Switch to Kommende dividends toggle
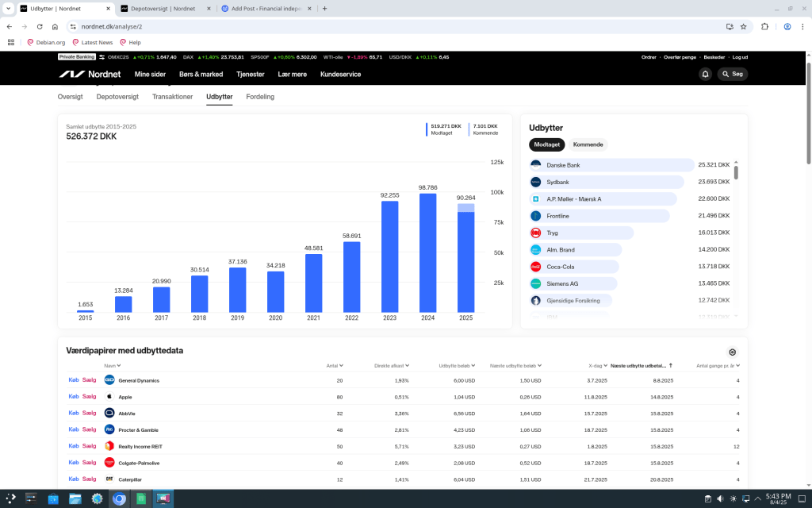Viewport: 812px width, 508px height. pos(588,144)
